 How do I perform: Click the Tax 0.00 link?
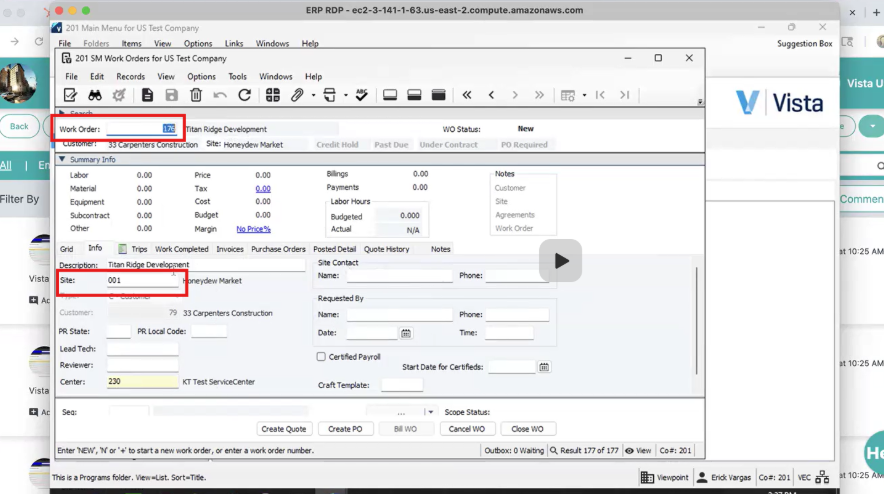[263, 188]
